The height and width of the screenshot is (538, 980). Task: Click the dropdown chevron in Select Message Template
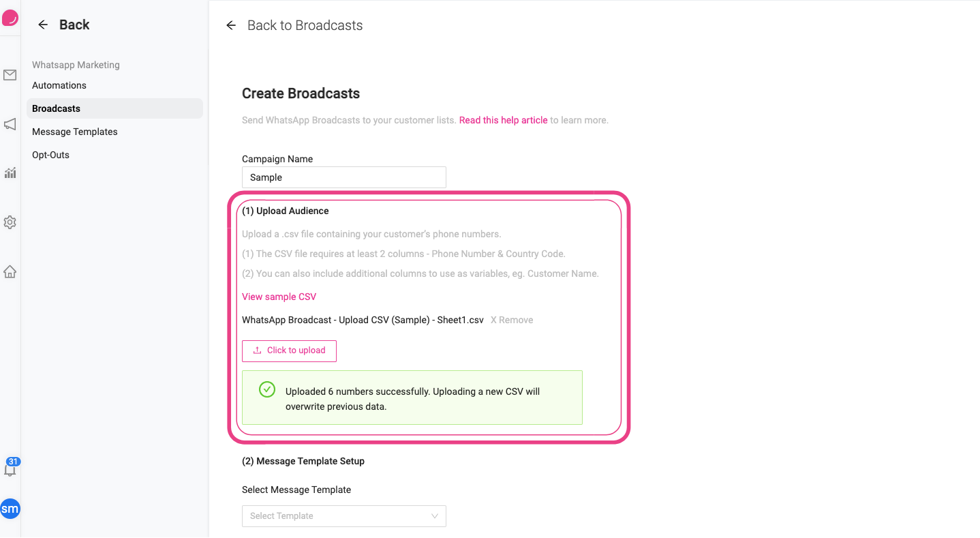(x=435, y=516)
